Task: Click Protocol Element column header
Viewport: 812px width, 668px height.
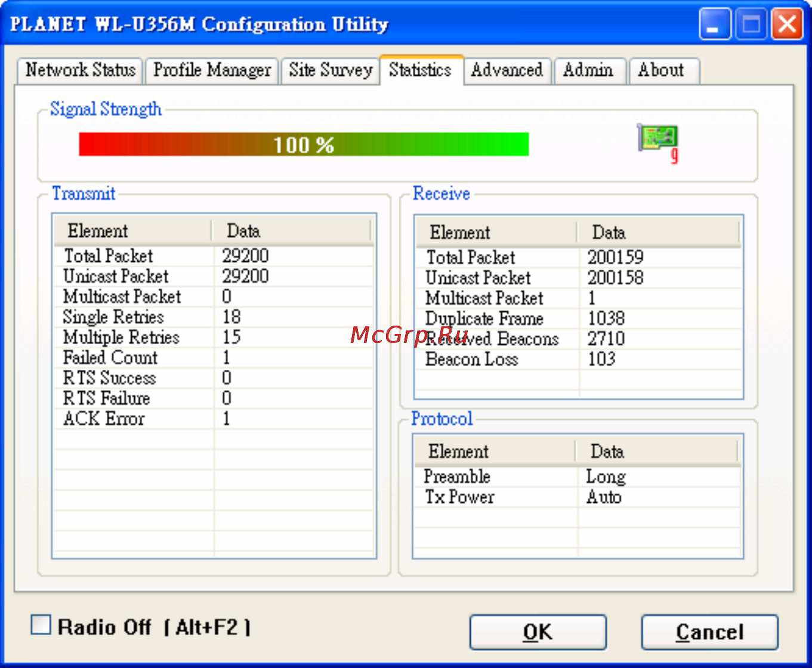Action: pos(495,451)
